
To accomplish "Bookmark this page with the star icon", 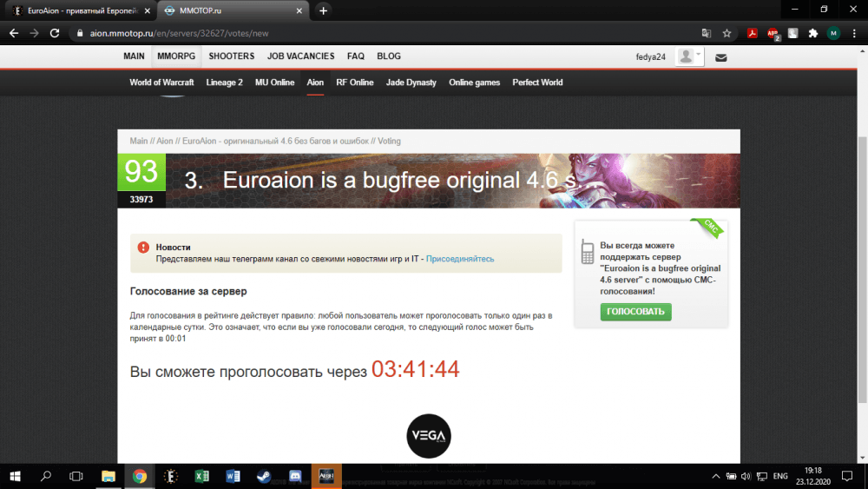I will (727, 34).
